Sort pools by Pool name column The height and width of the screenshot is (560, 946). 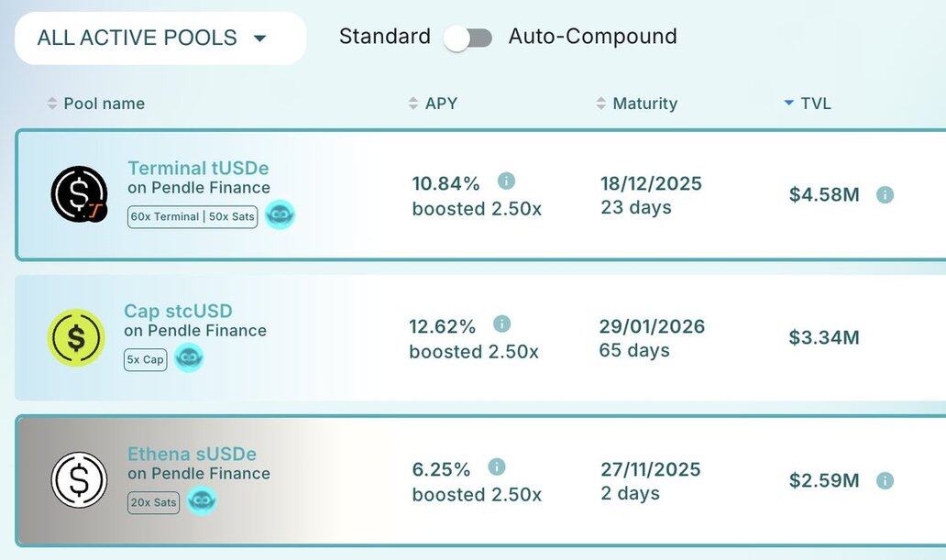(x=104, y=104)
